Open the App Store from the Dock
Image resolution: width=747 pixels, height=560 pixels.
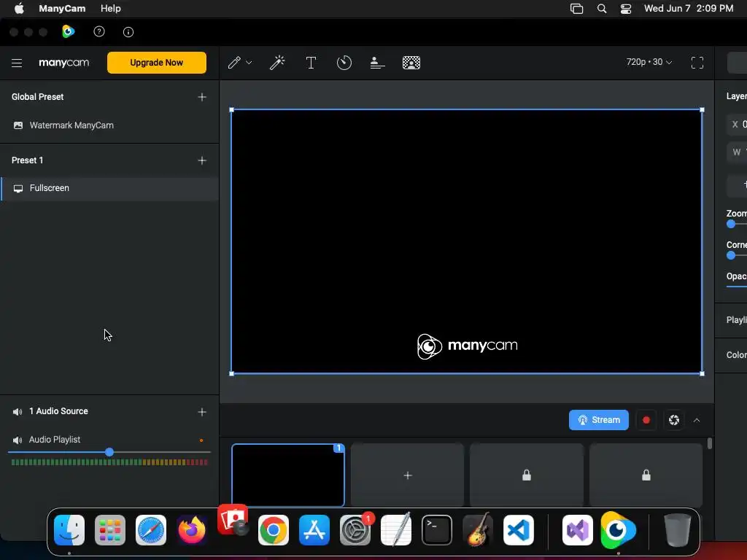pyautogui.click(x=314, y=530)
